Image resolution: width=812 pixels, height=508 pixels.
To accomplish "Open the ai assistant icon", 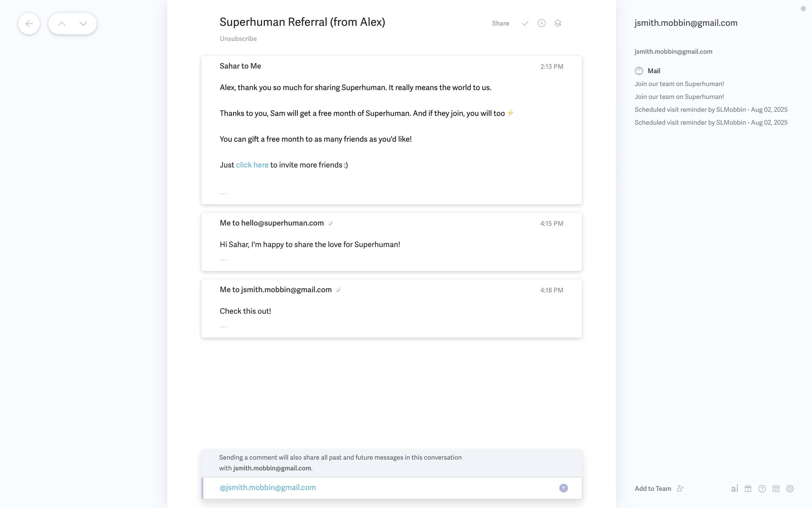I will click(735, 489).
